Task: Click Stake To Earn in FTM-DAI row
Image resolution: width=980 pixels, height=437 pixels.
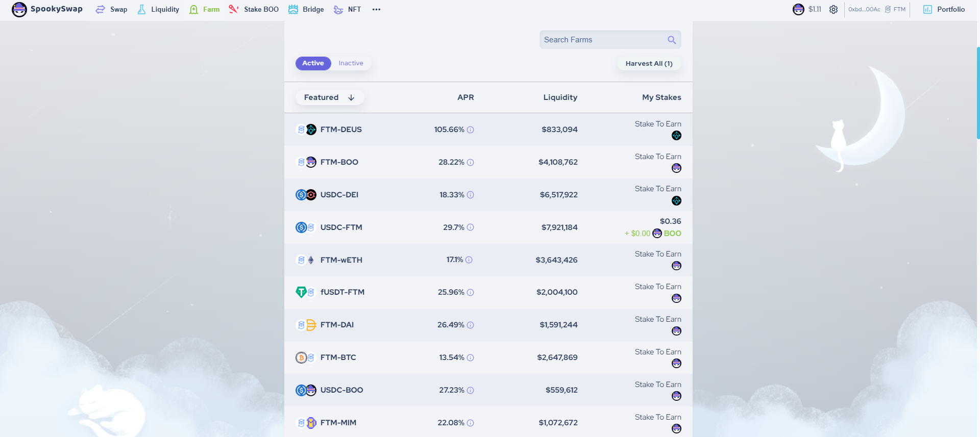Action: tap(658, 319)
